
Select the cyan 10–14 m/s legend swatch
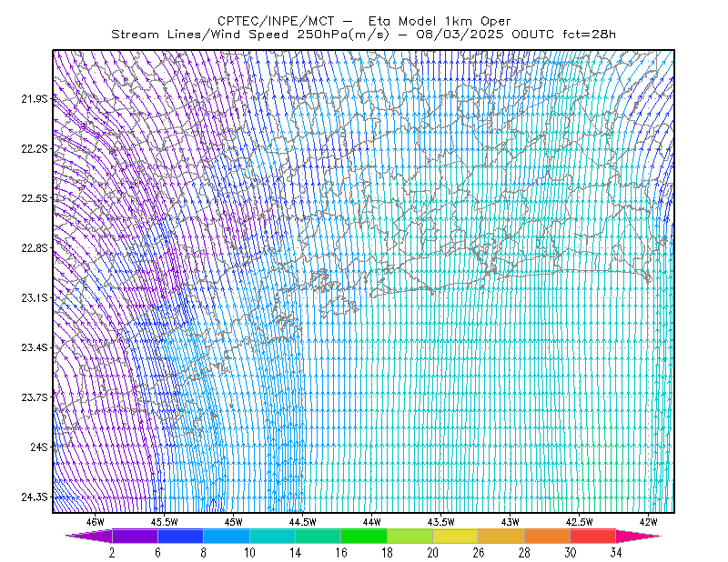click(272, 536)
